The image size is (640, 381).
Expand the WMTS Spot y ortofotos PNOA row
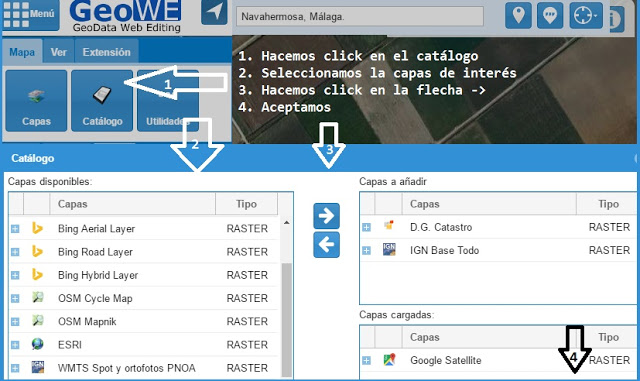pos(15,368)
